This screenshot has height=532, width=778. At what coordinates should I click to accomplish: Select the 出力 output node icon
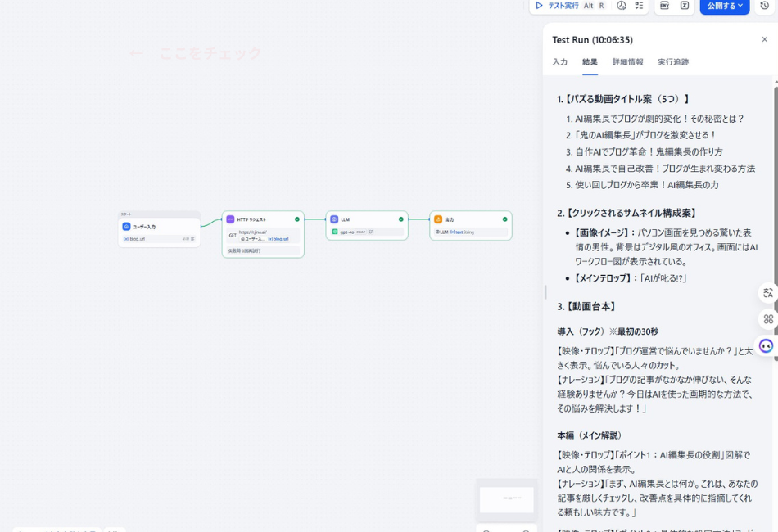[438, 219]
